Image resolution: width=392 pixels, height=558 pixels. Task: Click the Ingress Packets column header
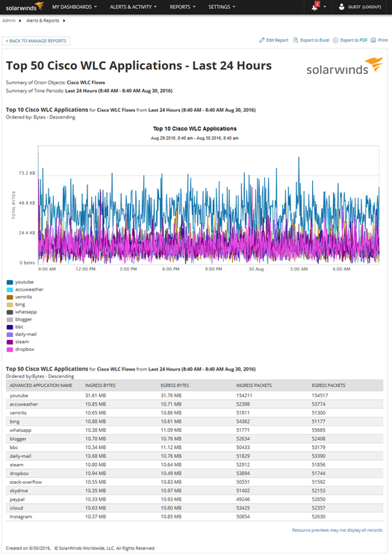pyautogui.click(x=254, y=385)
